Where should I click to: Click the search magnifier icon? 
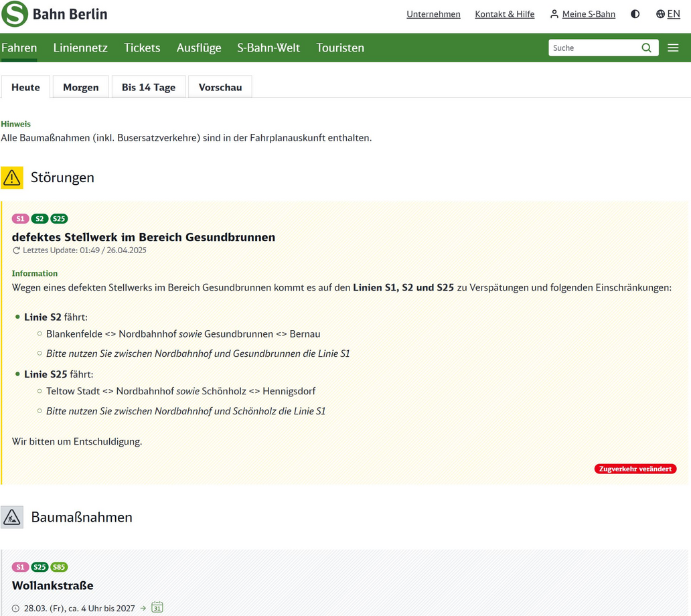[x=647, y=48]
